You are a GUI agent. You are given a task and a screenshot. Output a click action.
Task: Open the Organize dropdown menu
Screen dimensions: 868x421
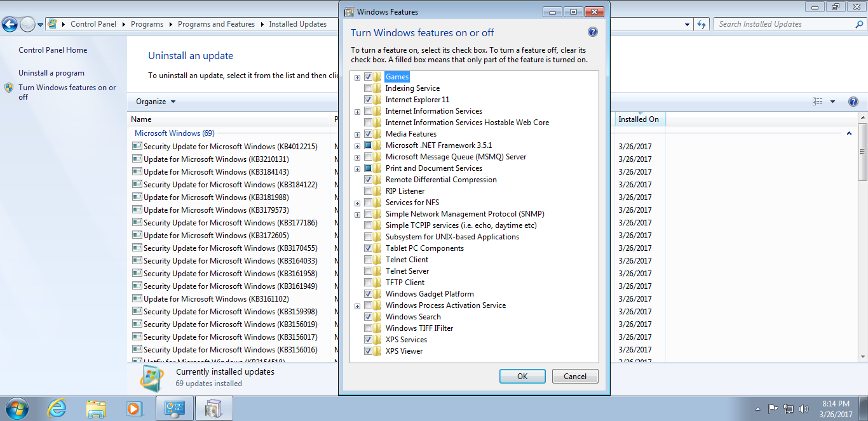coord(156,102)
